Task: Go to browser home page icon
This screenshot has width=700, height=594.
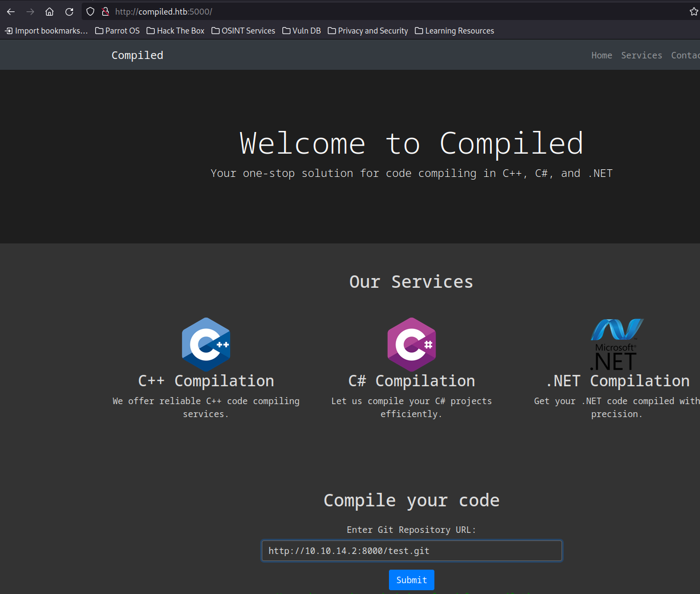Action: point(49,11)
